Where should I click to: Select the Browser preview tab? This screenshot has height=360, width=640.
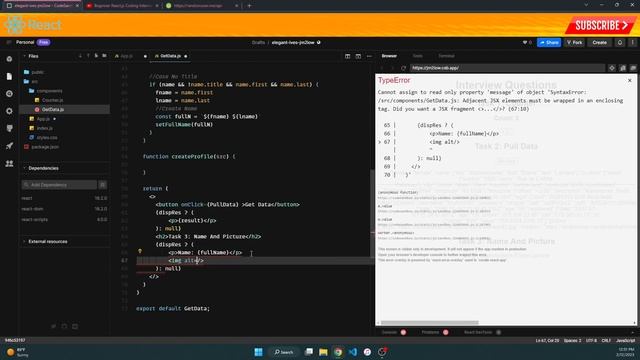tap(389, 56)
